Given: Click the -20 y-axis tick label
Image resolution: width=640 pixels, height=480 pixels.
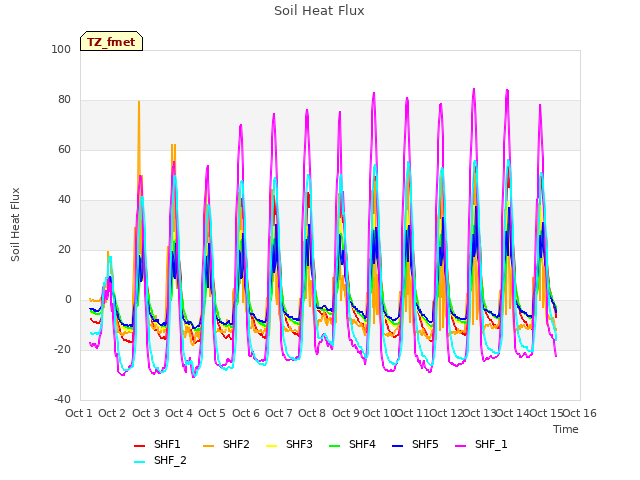Looking at the screenshot, I should coord(62,350).
